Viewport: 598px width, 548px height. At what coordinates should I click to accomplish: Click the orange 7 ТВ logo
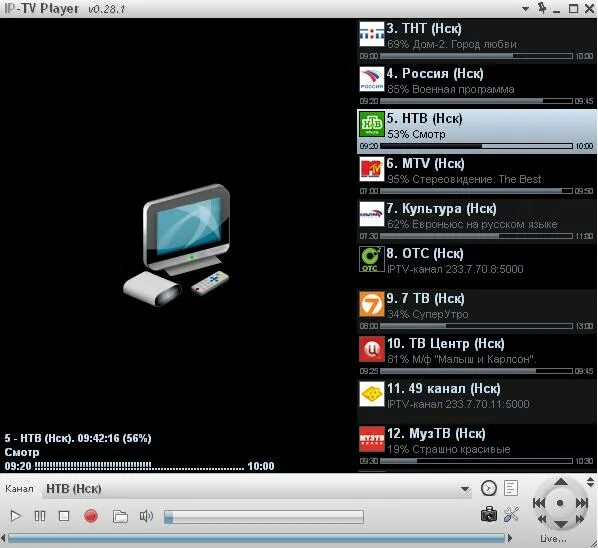371,304
